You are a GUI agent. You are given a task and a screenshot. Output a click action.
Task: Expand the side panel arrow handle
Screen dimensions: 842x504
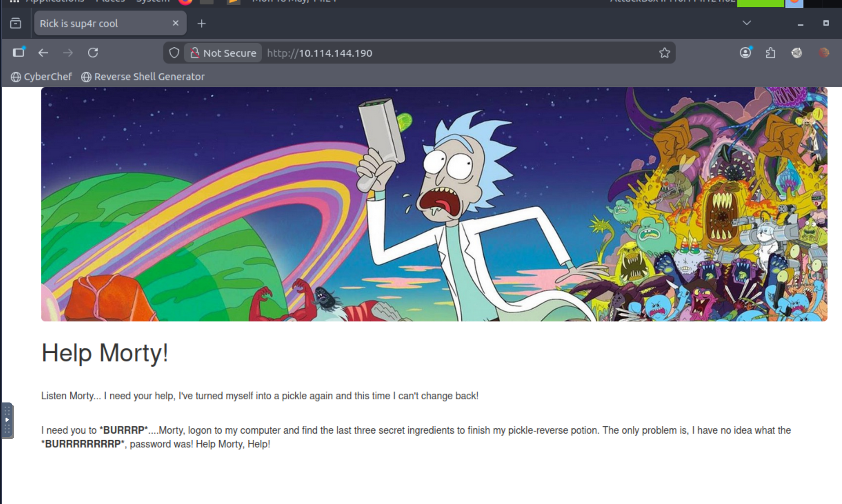(x=7, y=420)
